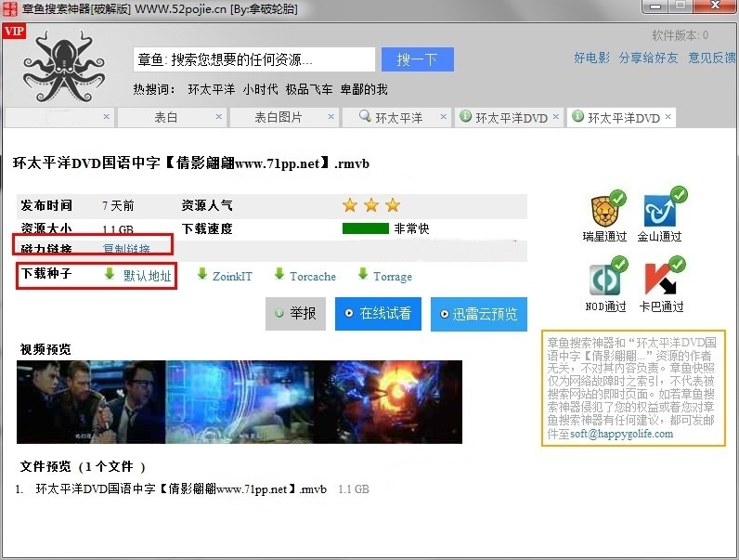Image resolution: width=739 pixels, height=560 pixels.
Task: Close the 表白图片 tab
Action: point(331,116)
